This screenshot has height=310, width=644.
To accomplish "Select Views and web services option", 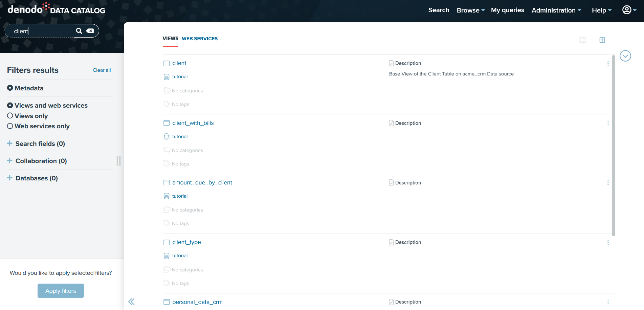I will 10,106.
